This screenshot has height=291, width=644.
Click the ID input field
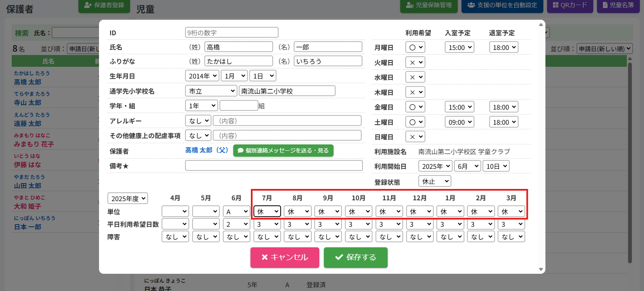(x=232, y=32)
